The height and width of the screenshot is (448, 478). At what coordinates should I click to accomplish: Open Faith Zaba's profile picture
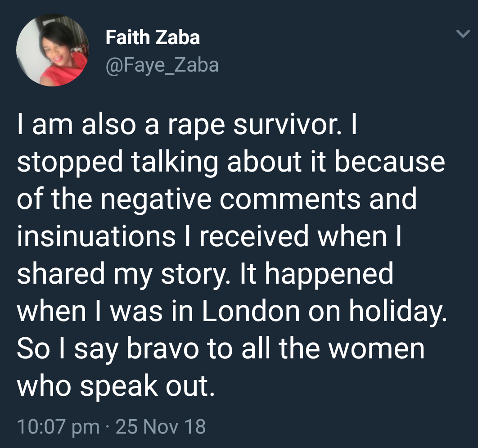coord(52,50)
